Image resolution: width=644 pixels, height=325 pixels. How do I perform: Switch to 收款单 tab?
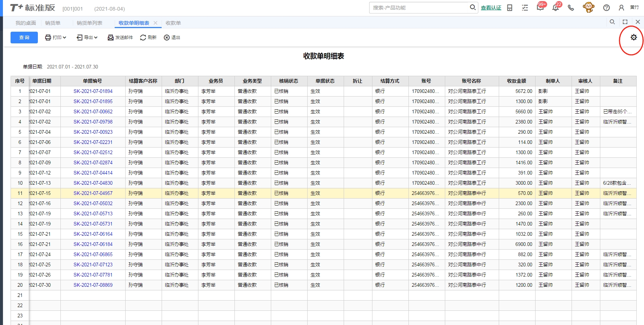tap(173, 23)
